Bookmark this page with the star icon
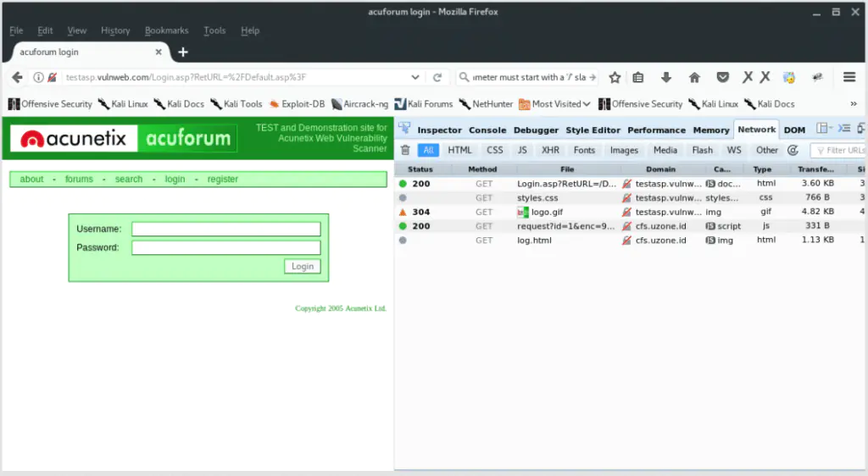This screenshot has height=476, width=868. (x=615, y=77)
